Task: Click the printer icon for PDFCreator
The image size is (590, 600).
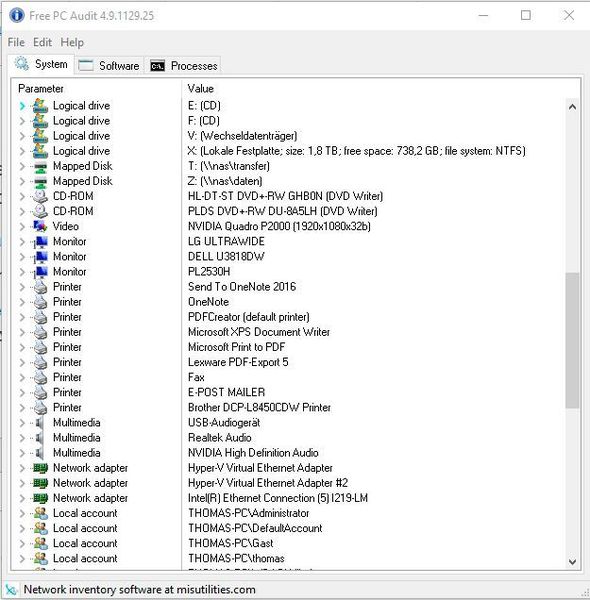Action: 40,317
